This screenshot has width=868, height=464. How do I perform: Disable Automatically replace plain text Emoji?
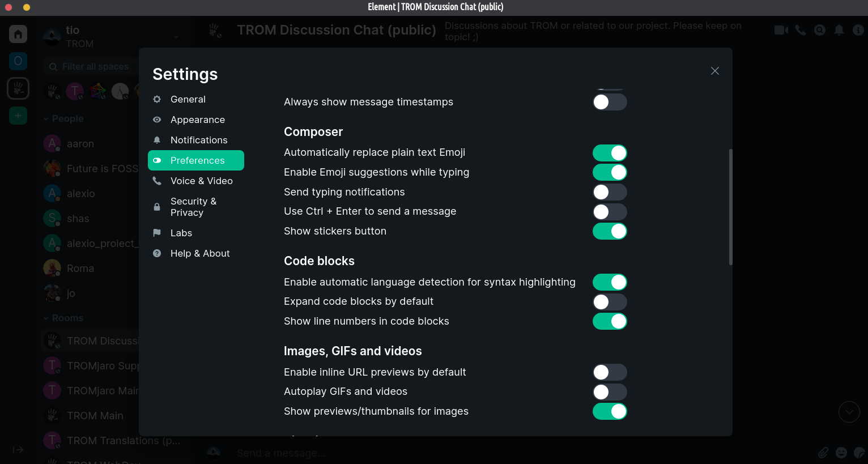click(x=610, y=153)
